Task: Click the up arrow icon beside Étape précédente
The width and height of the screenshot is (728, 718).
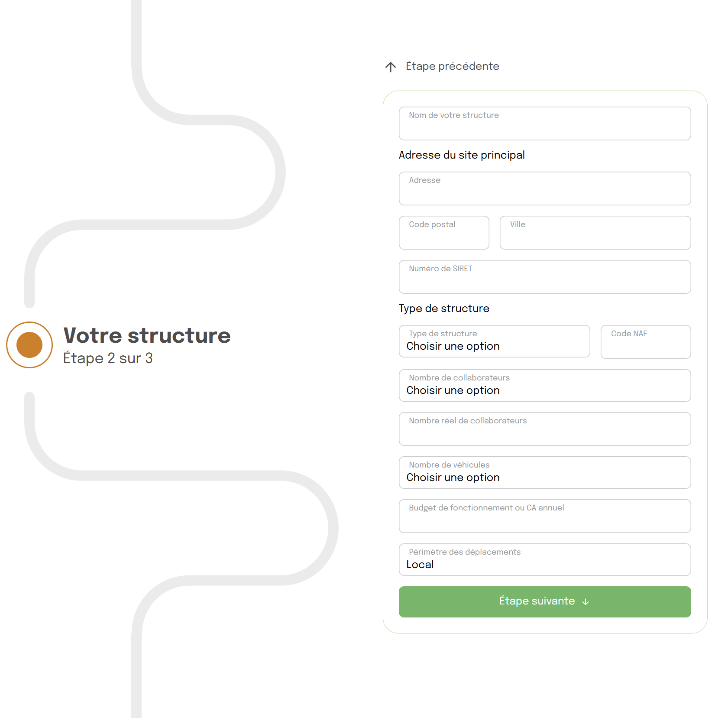Action: click(391, 67)
